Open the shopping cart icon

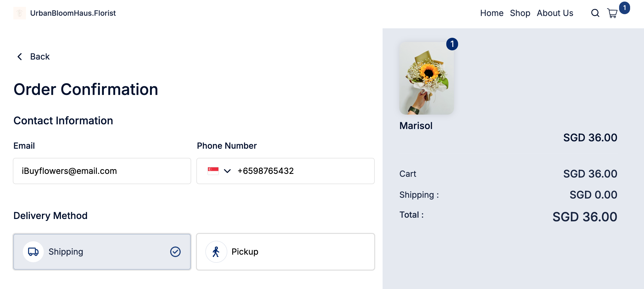click(612, 13)
